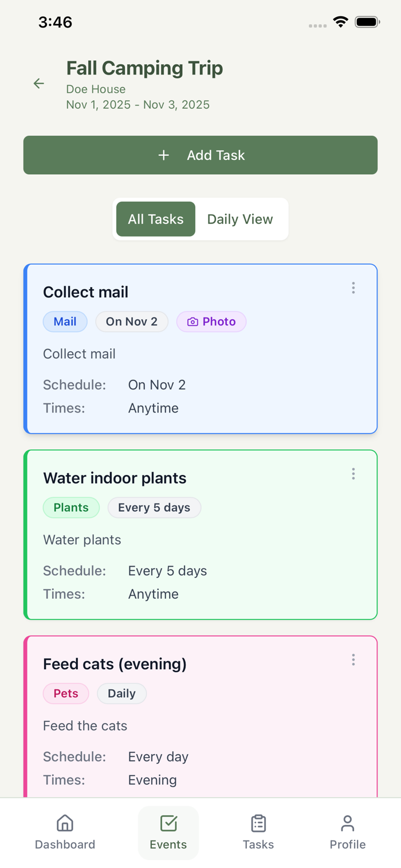Image resolution: width=401 pixels, height=868 pixels.
Task: Switch to All Tasks view
Action: click(156, 219)
